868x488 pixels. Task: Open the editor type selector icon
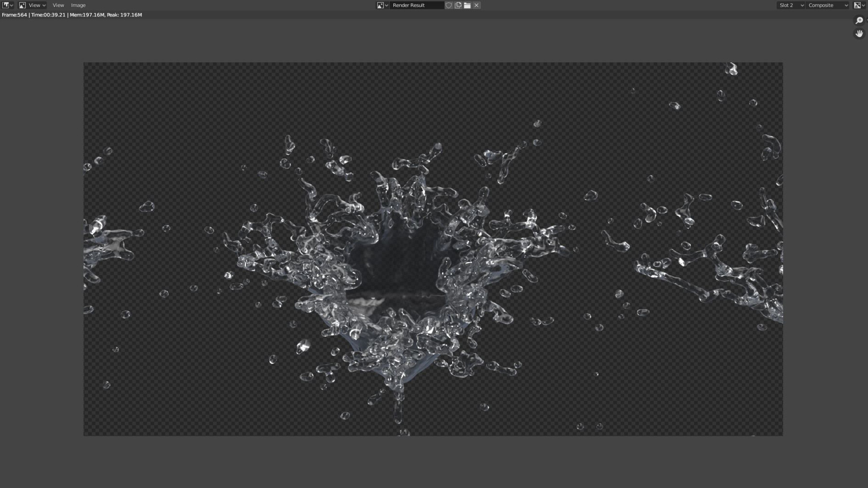[x=5, y=5]
